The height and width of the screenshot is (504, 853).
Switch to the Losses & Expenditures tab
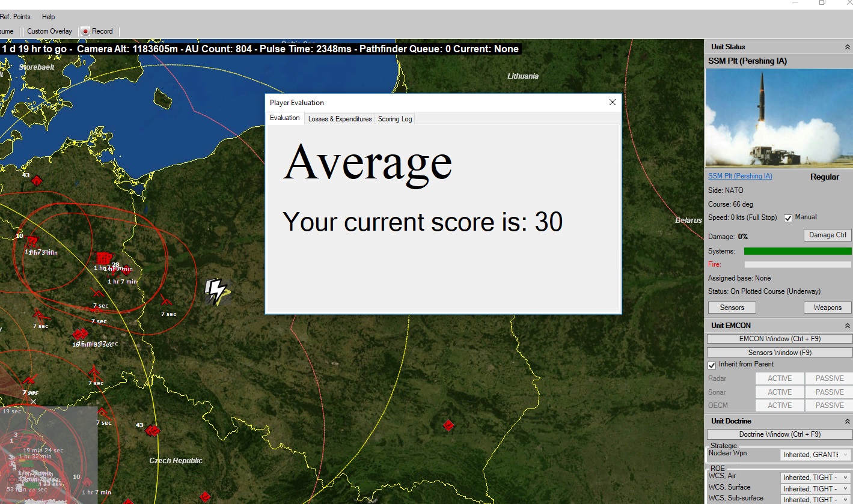tap(340, 119)
